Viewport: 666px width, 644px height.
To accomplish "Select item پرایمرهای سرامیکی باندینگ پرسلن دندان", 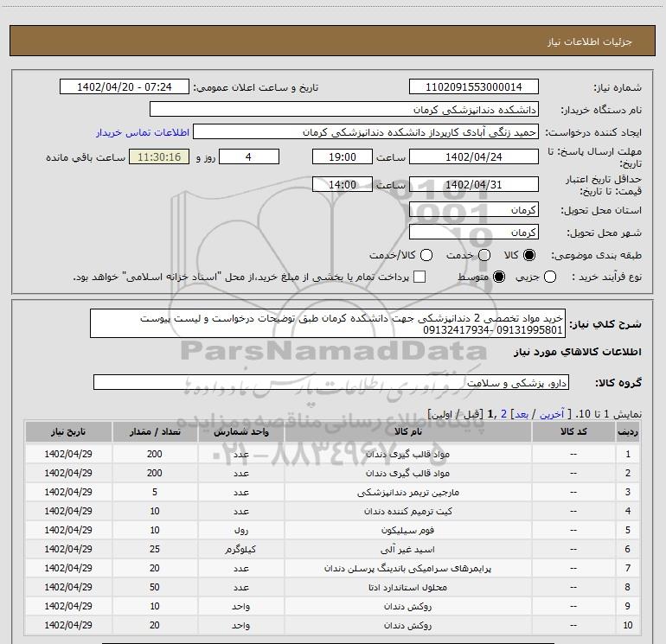I will pos(407,568).
